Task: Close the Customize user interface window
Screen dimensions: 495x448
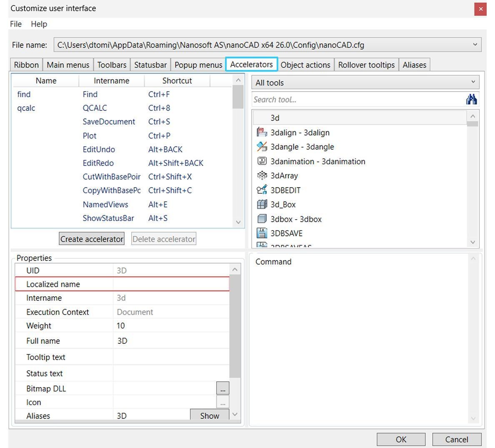Action: click(480, 9)
